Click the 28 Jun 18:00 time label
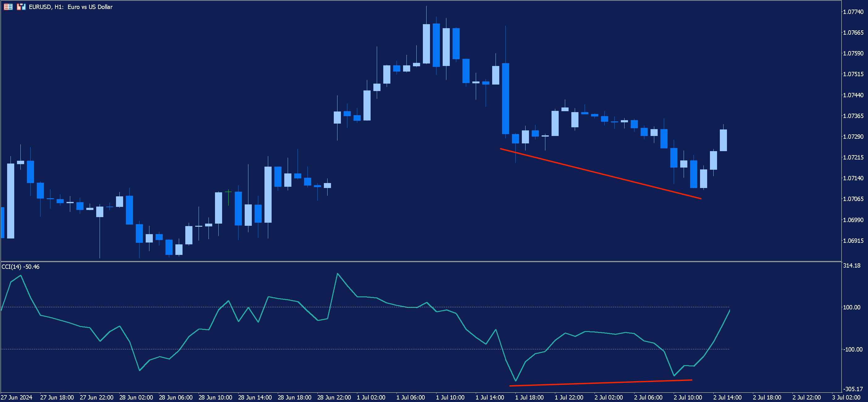Viewport: 868px width, 402px height. [x=294, y=397]
